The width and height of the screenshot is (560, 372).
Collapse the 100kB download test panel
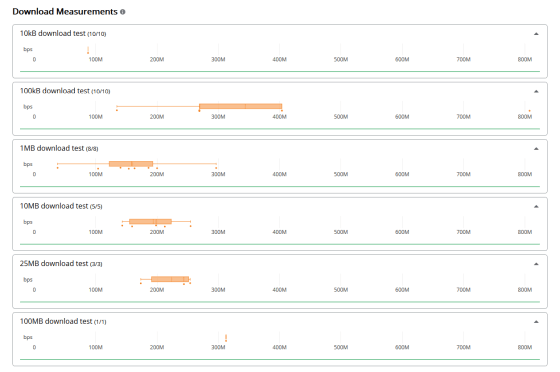point(536,91)
